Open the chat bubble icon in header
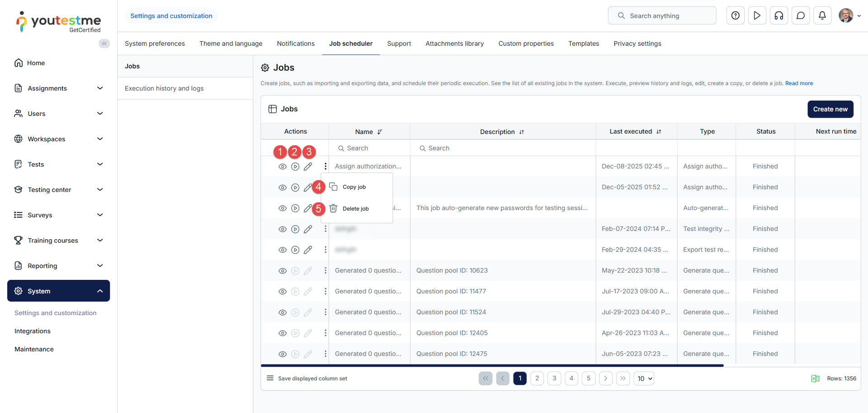The width and height of the screenshot is (868, 413). coord(801,16)
